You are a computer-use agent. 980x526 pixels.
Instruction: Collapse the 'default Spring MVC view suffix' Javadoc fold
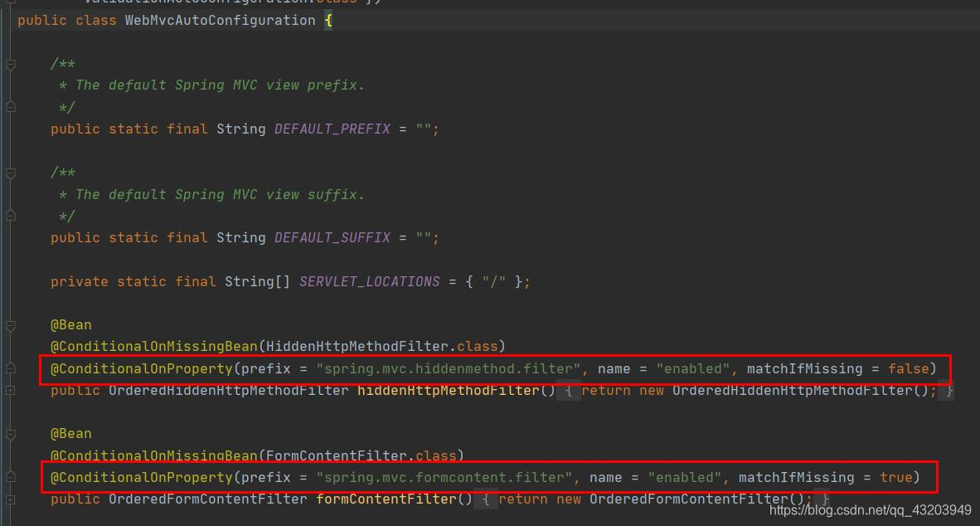pos(11,173)
